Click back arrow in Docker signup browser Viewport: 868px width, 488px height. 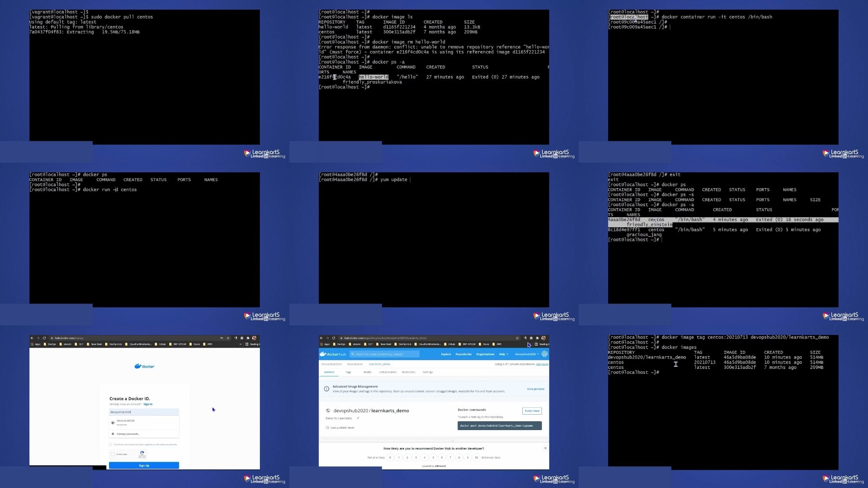(32, 338)
